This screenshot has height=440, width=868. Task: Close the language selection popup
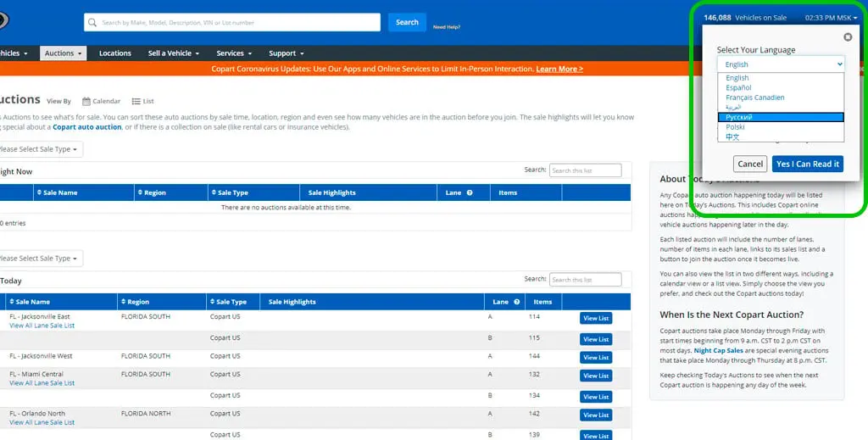point(848,37)
